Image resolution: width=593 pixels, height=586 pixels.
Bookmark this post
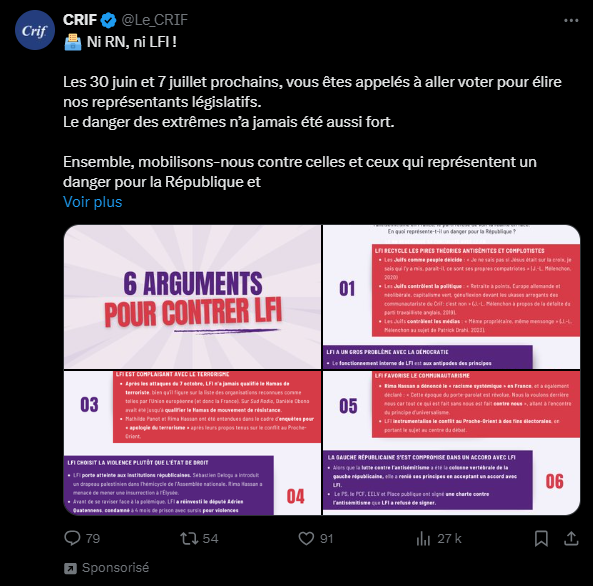pos(541,538)
